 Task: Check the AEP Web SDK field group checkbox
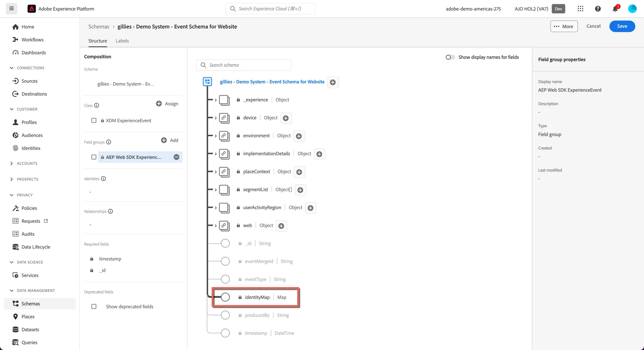94,157
